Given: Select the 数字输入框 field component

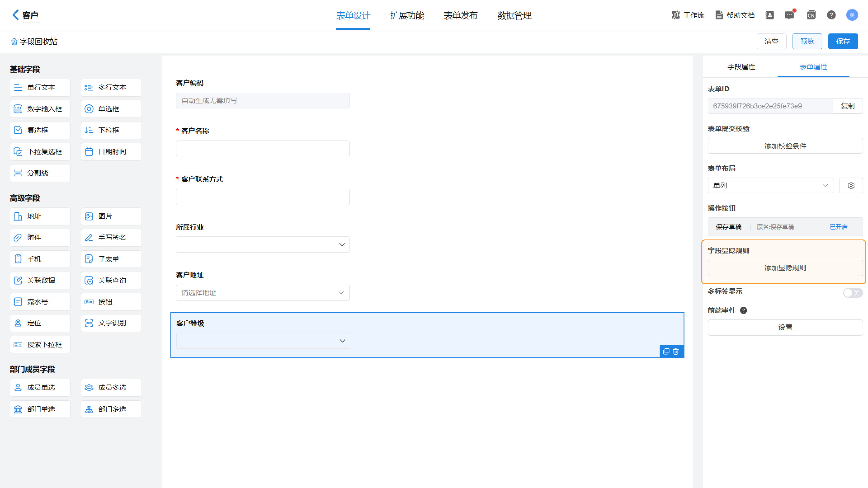Looking at the screenshot, I should click(x=40, y=109).
